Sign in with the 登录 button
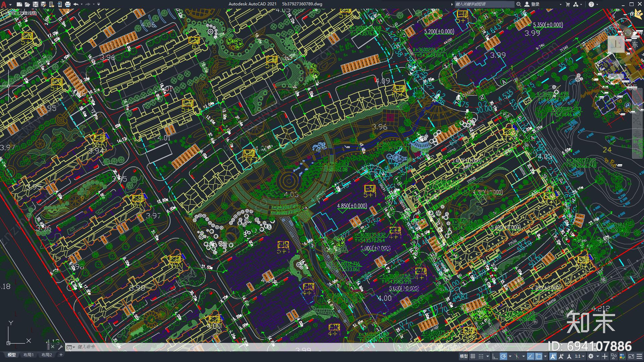The height and width of the screenshot is (362, 644). [532, 4]
